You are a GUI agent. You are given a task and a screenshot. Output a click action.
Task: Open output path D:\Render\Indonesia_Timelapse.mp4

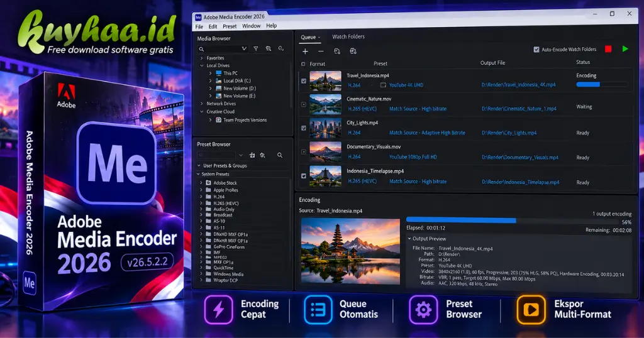(x=520, y=182)
